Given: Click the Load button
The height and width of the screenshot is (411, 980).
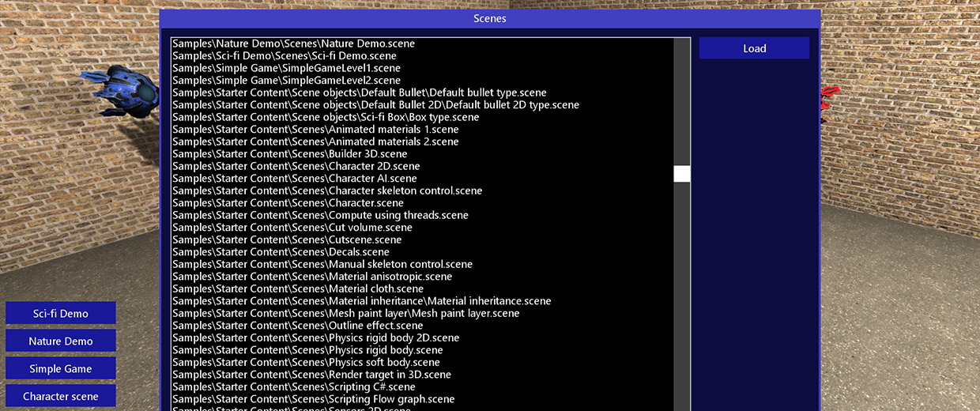Looking at the screenshot, I should coord(754,48).
